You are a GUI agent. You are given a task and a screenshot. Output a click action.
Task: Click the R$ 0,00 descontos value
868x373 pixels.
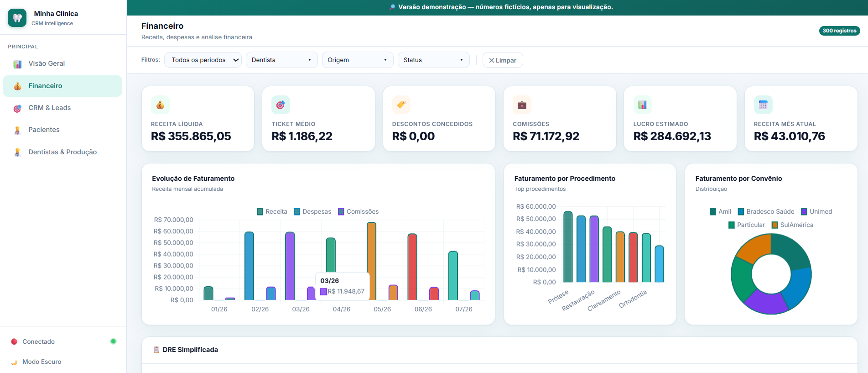[414, 136]
